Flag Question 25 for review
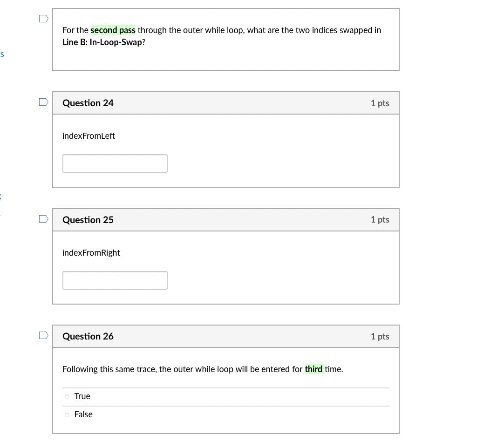The width and height of the screenshot is (504, 448). 44,219
